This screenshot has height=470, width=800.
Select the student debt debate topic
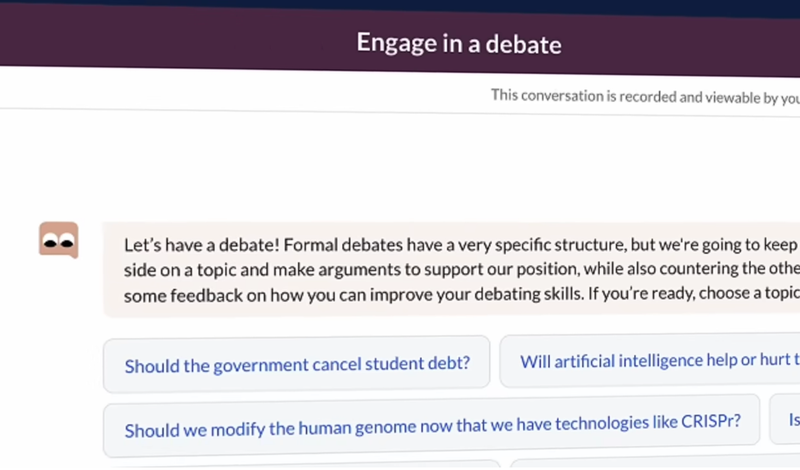(296, 363)
